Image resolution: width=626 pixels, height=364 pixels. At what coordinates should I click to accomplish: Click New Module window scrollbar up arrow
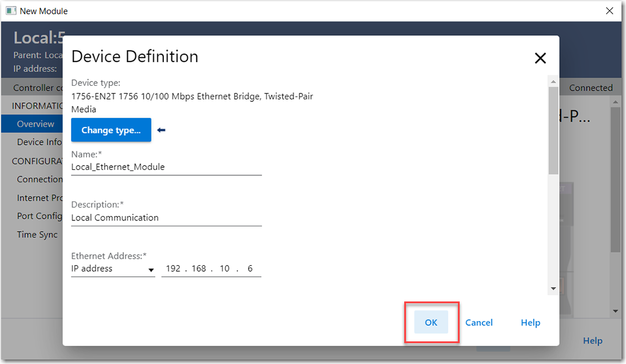pyautogui.click(x=615, y=102)
